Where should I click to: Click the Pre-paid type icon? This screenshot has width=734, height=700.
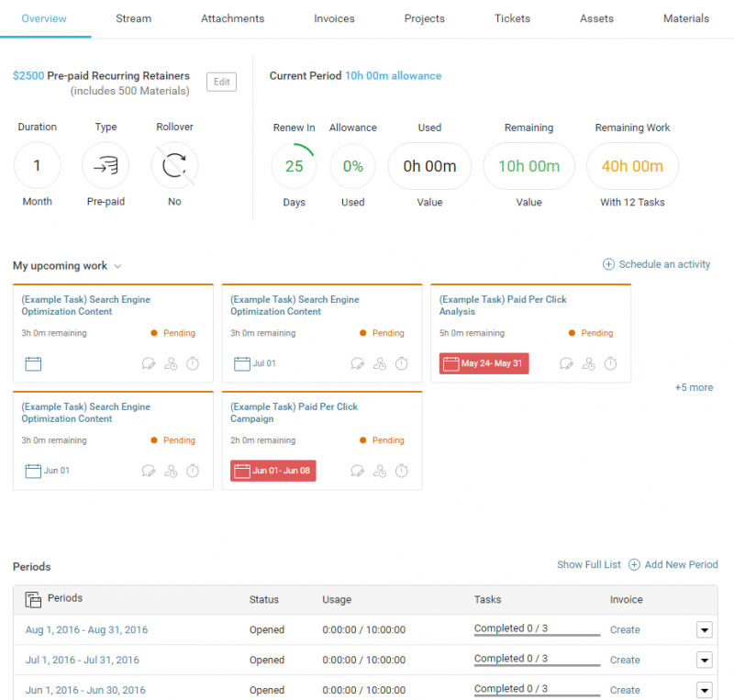(106, 165)
